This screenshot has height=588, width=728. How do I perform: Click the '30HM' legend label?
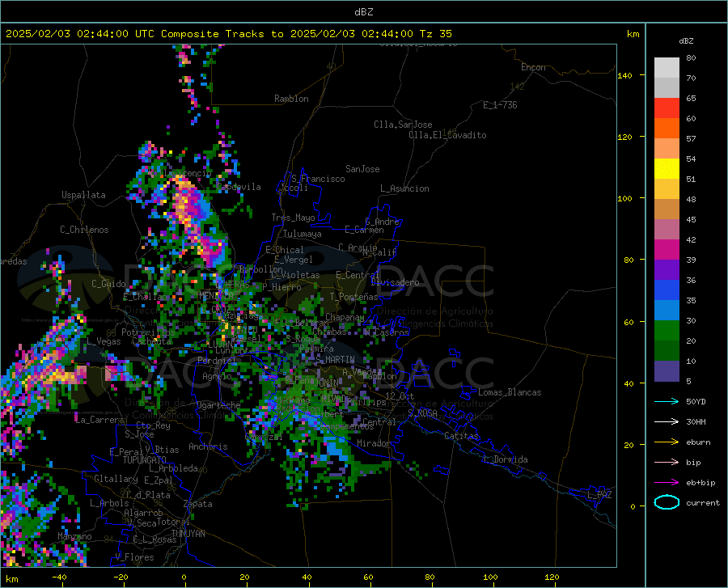696,422
